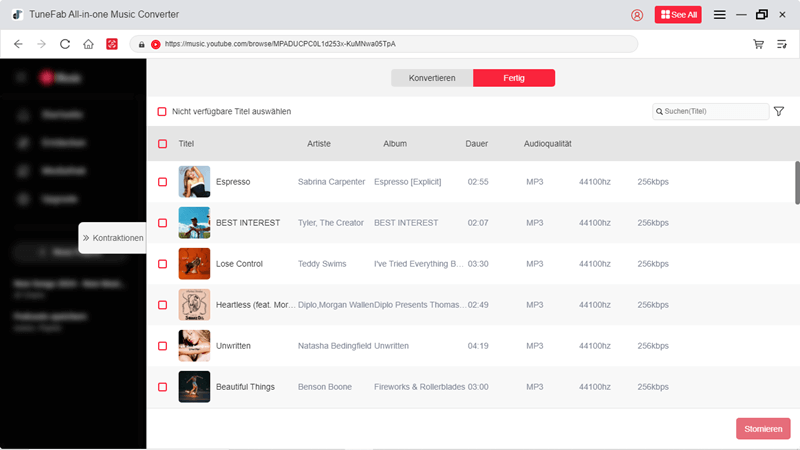Image resolution: width=800 pixels, height=450 pixels.
Task: Click the Lose Control album thumbnail
Action: [x=194, y=264]
